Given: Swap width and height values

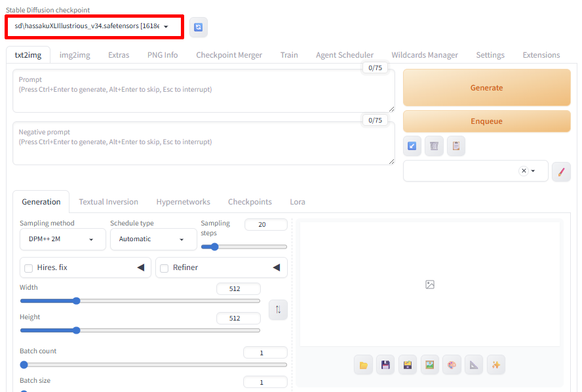Looking at the screenshot, I should [x=278, y=309].
